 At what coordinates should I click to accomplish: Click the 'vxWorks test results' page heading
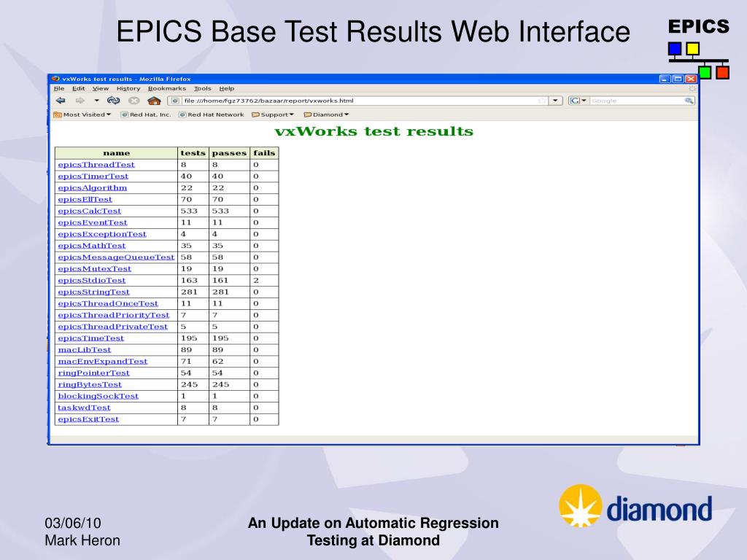tap(374, 131)
